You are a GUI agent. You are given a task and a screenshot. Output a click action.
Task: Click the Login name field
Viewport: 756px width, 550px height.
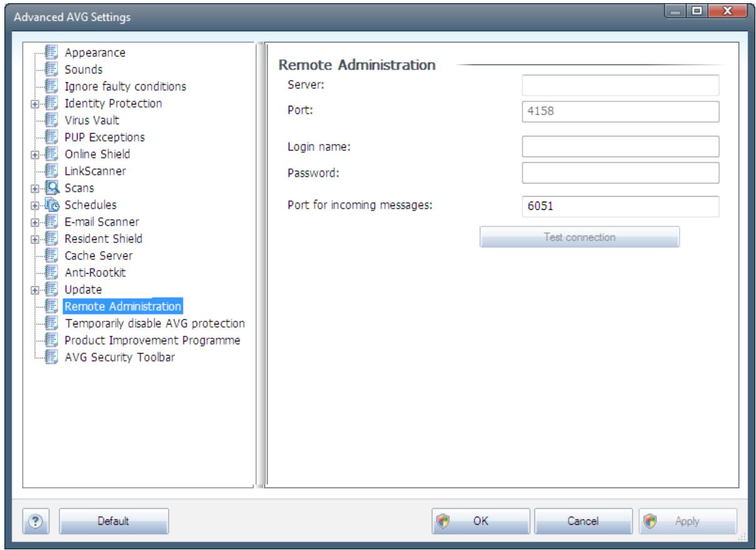tap(620, 147)
